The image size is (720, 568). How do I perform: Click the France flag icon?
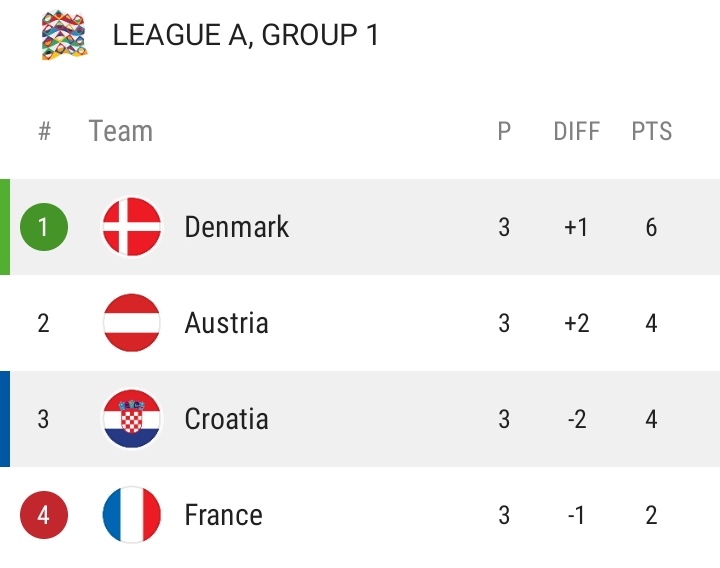pos(132,515)
